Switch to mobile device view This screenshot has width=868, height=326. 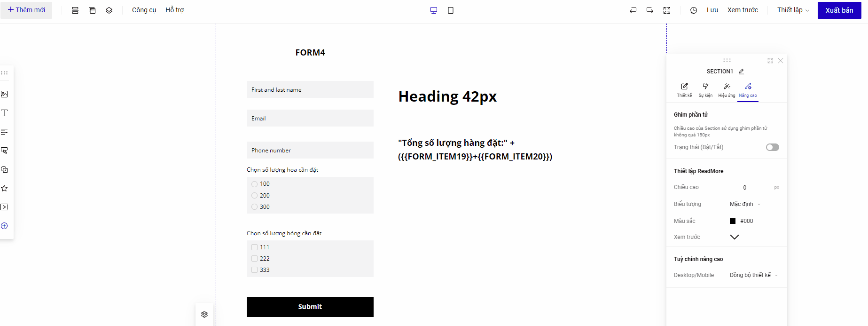point(451,10)
